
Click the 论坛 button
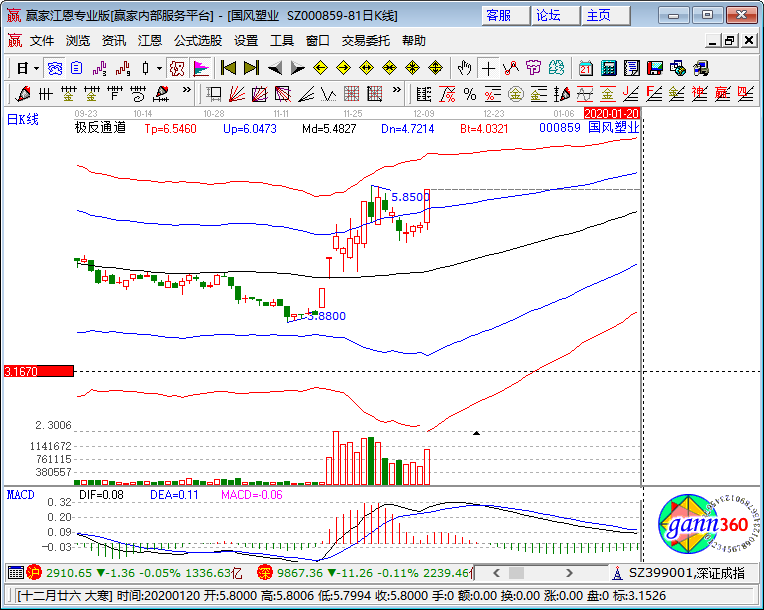click(555, 16)
